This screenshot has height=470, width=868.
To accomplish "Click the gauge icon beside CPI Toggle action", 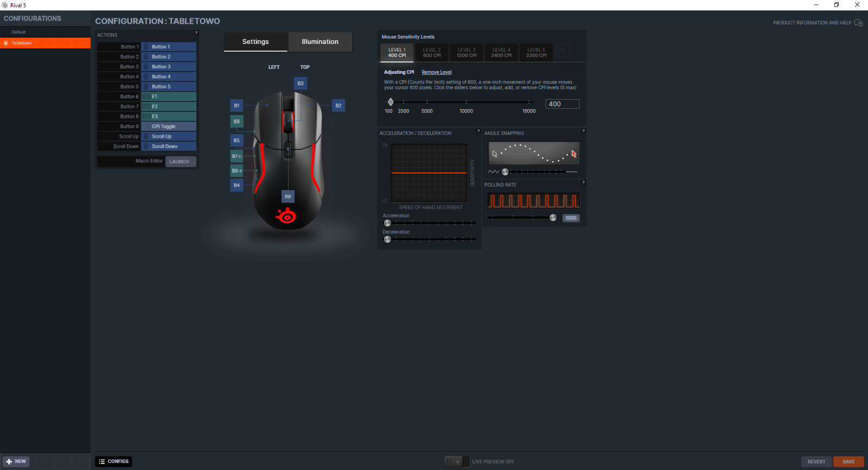I will point(146,126).
